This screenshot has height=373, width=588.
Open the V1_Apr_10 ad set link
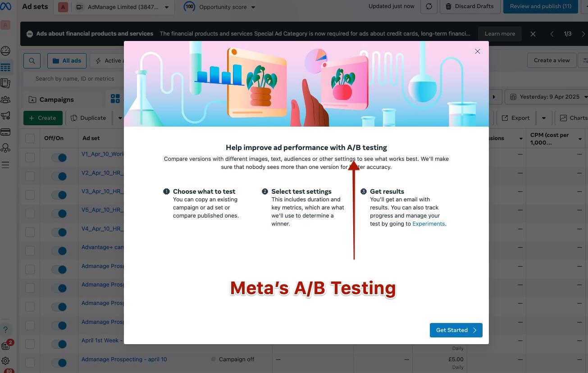click(x=102, y=154)
